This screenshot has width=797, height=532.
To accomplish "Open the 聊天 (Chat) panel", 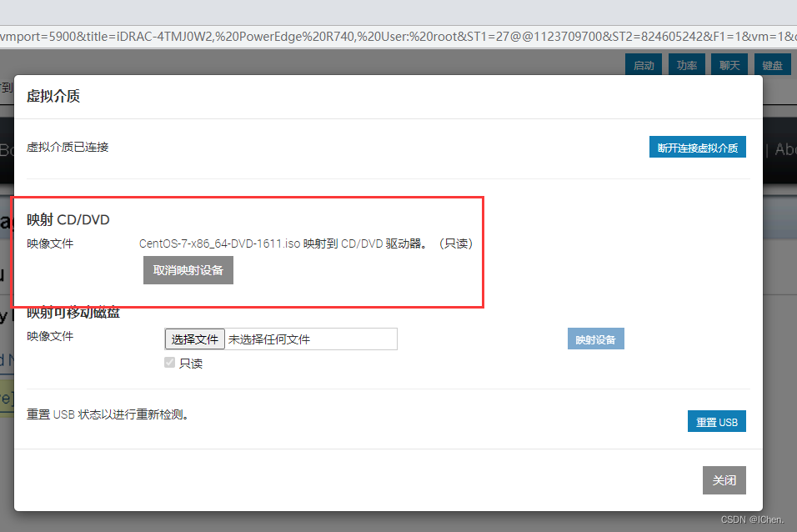I will pos(729,63).
